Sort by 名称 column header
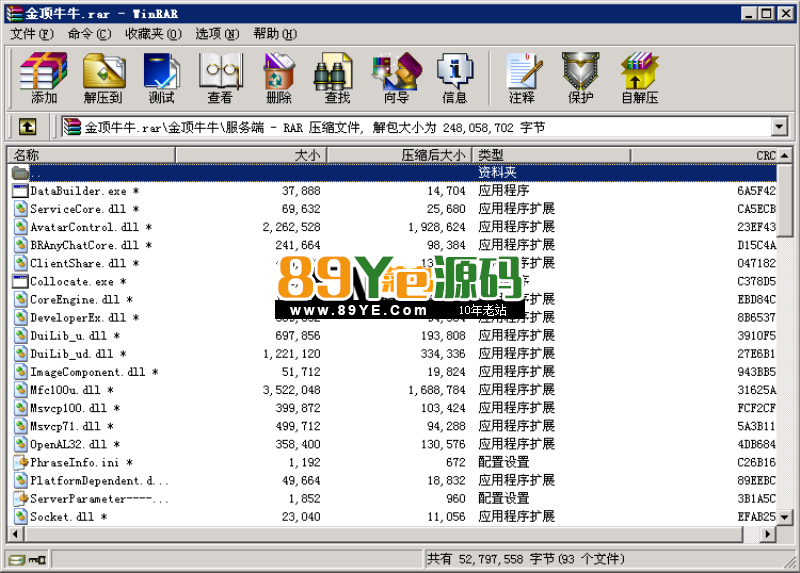Image resolution: width=800 pixels, height=573 pixels. (x=91, y=155)
